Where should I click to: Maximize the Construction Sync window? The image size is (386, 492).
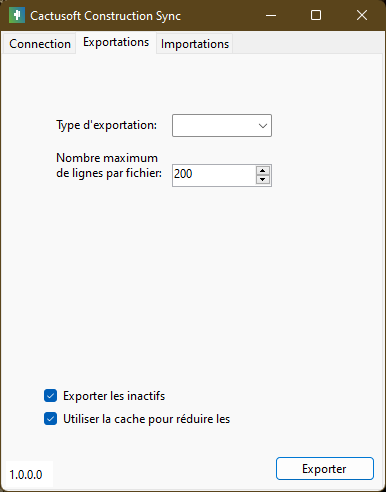(316, 15)
